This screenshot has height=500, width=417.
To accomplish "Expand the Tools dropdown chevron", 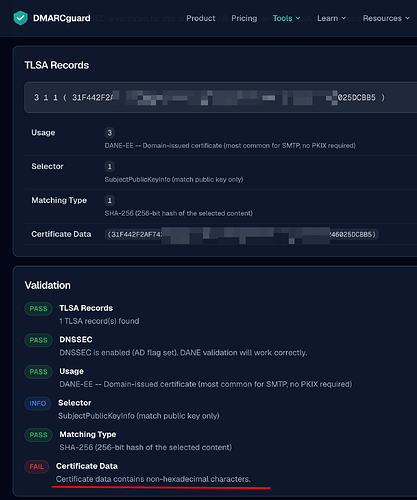I will 298,18.
